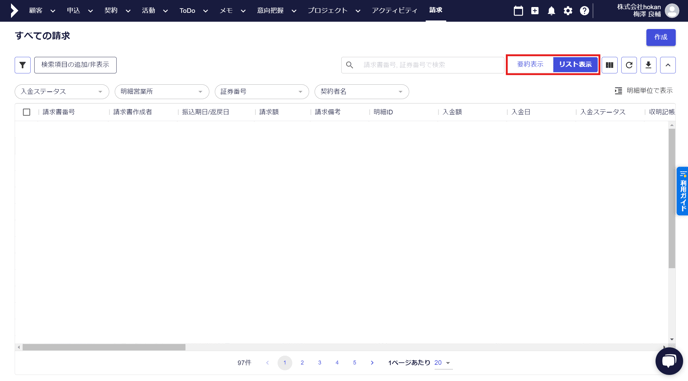Go to page 1
Screen dimensions: 688x381
pos(285,363)
